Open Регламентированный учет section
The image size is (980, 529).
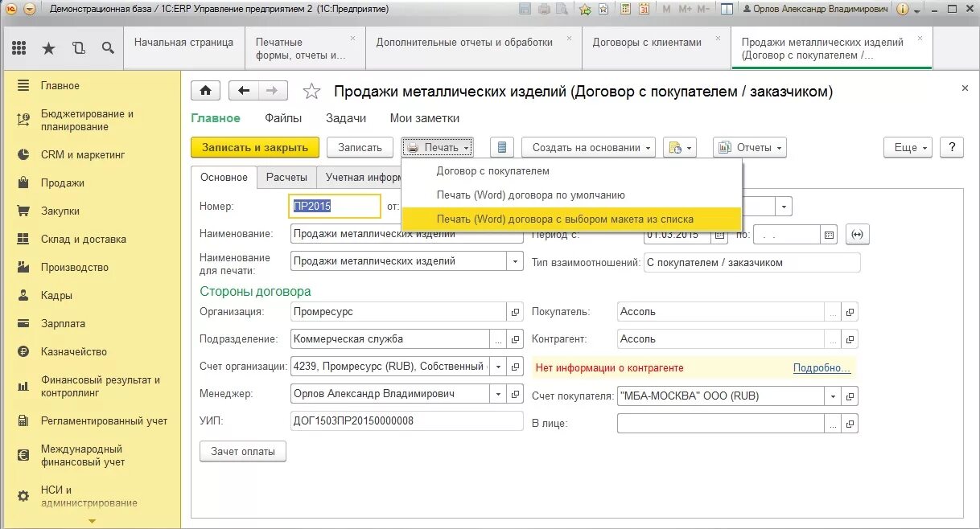click(x=104, y=420)
